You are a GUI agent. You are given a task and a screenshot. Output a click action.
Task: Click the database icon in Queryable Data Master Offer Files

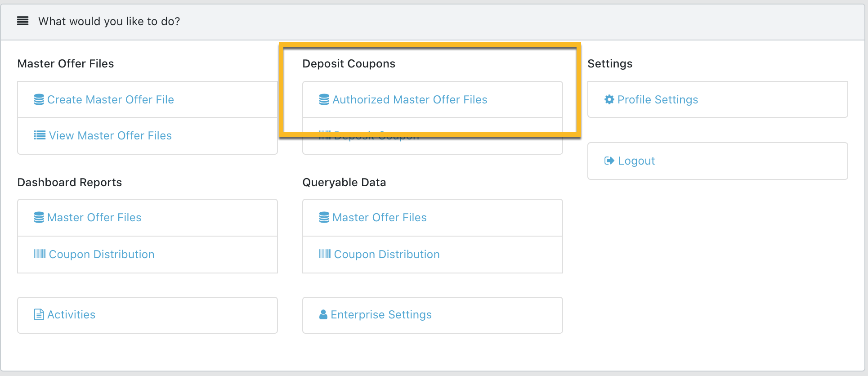[324, 217]
